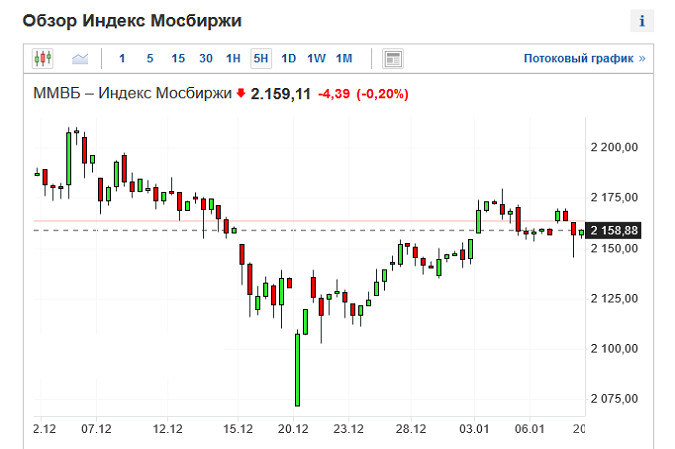Image resolution: width=675 pixels, height=449 pixels.
Task: Open the technical chart table icon
Action: 393,59
